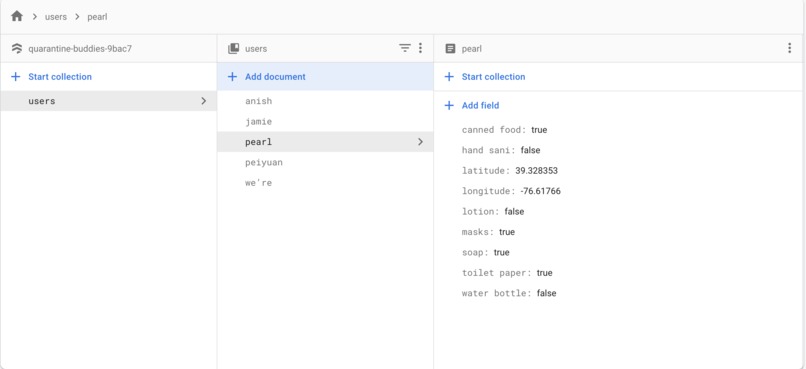This screenshot has width=806, height=369.
Task: Select the toilet paper field value true
Action: tap(544, 273)
